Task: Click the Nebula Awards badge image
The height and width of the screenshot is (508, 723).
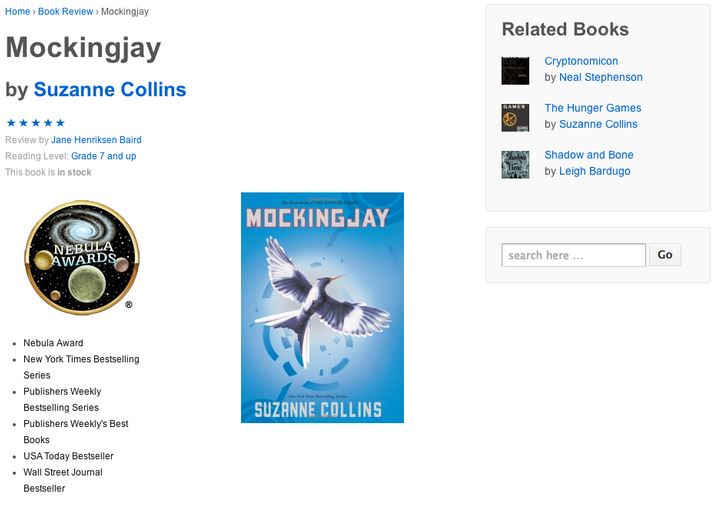Action: point(82,257)
